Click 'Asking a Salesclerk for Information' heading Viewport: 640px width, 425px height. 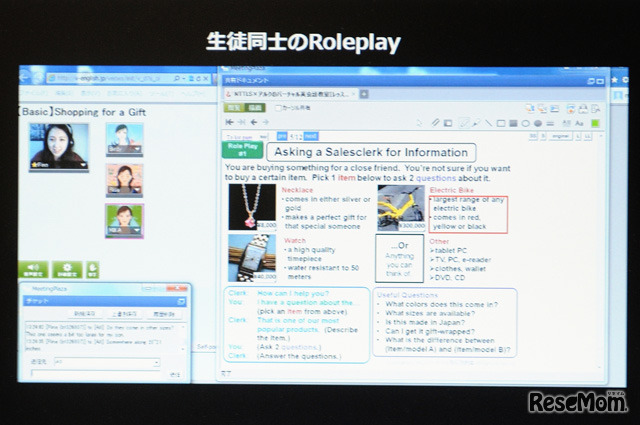[x=371, y=152]
